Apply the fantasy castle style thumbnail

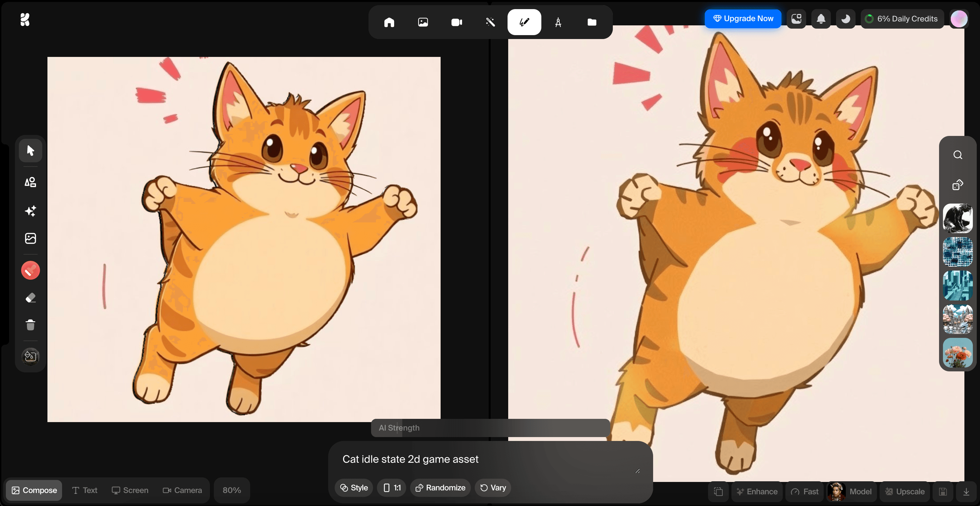coord(958,319)
